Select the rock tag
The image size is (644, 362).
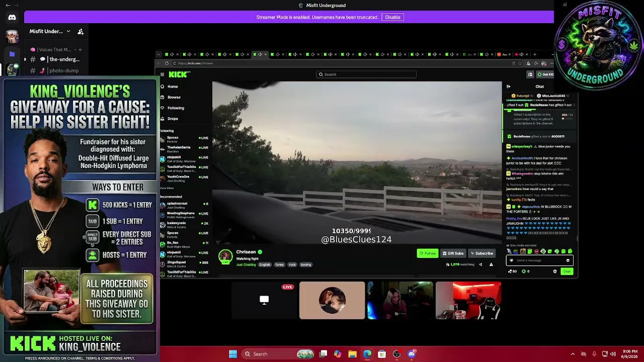(292, 265)
